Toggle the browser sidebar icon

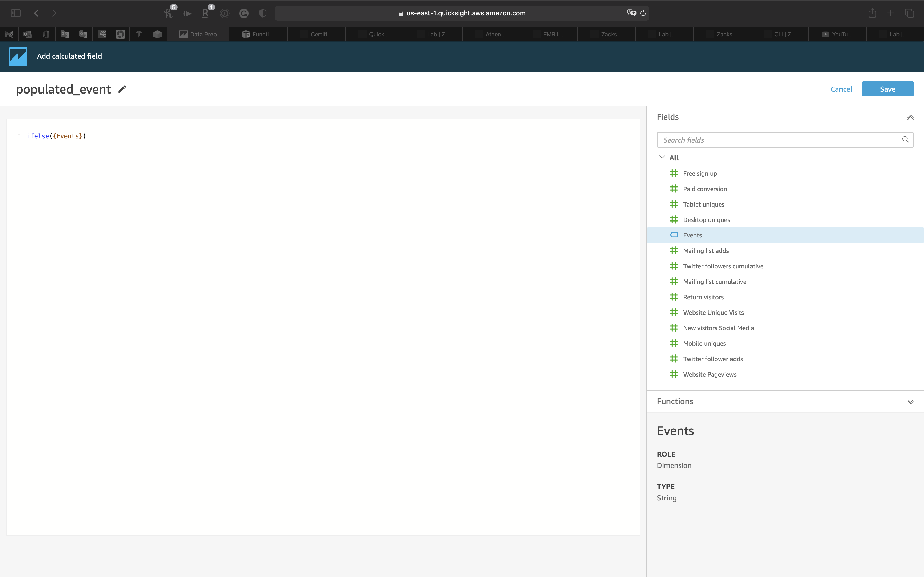(x=16, y=13)
